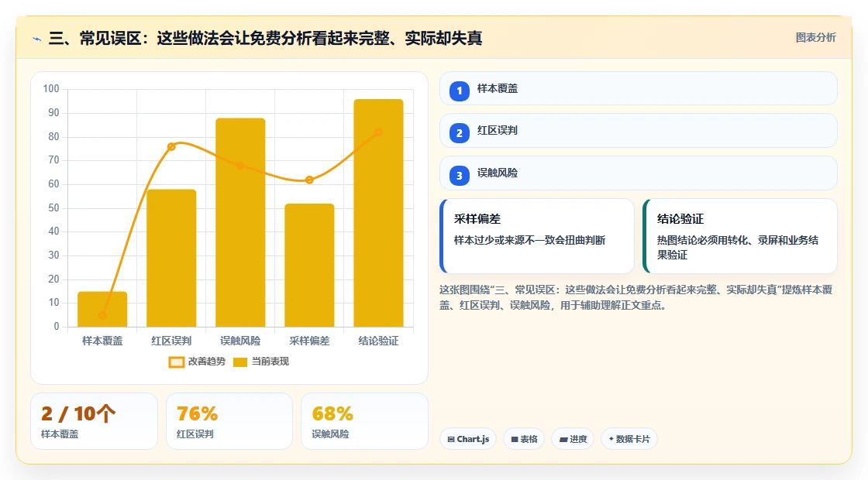Click 红区误判 label under 76%

(x=195, y=434)
